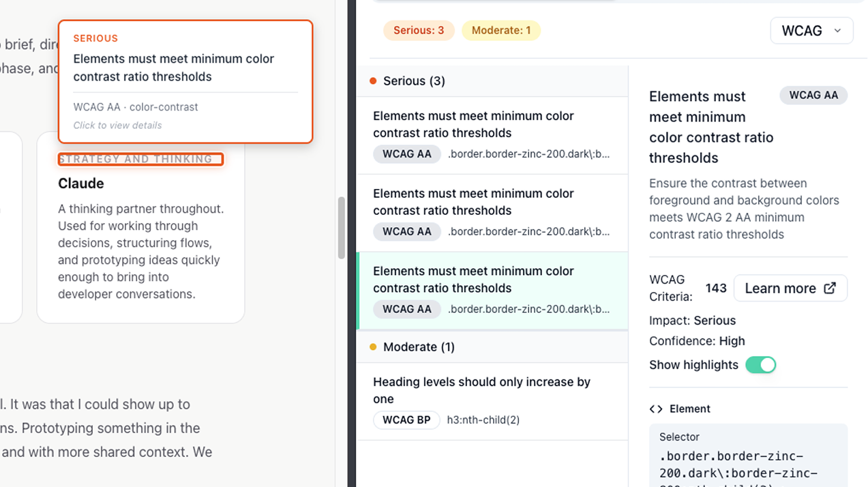
Task: Click the Moderate: 1 filter badge
Action: [x=501, y=30]
